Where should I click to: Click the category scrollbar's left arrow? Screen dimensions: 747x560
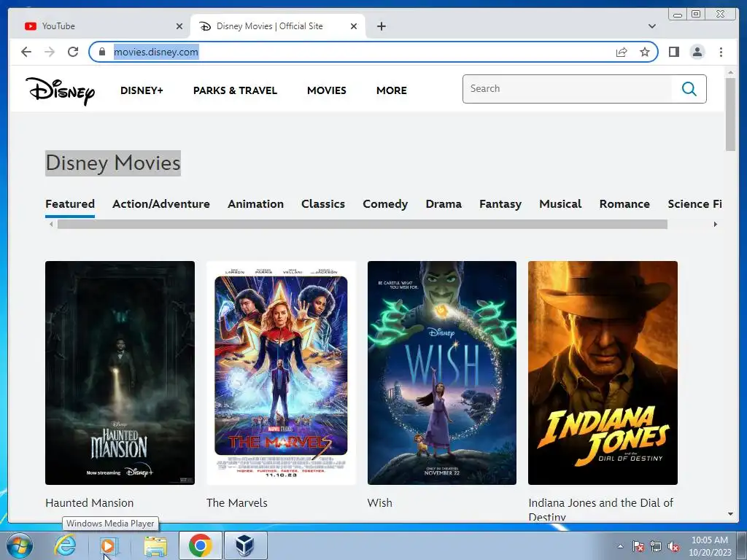click(x=51, y=225)
